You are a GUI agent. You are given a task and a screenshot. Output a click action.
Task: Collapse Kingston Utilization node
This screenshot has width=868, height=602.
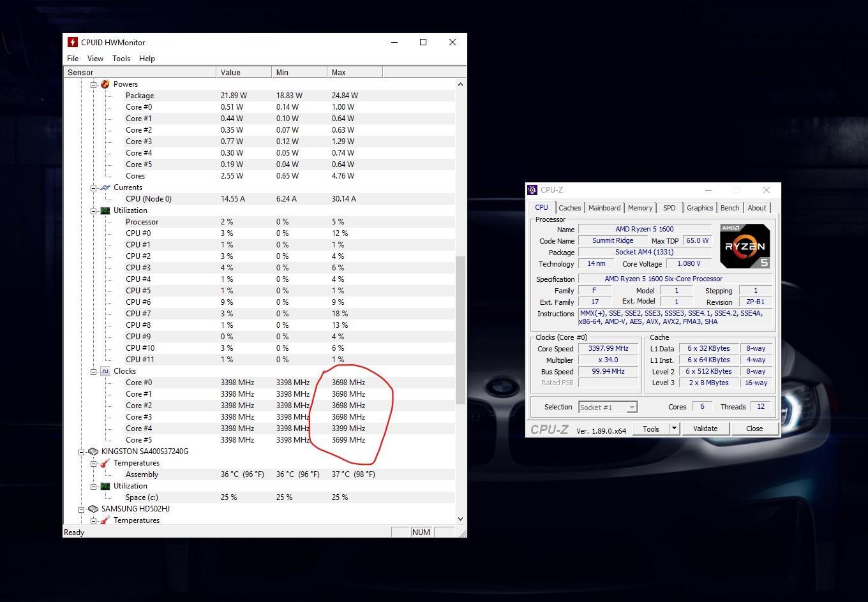(93, 486)
